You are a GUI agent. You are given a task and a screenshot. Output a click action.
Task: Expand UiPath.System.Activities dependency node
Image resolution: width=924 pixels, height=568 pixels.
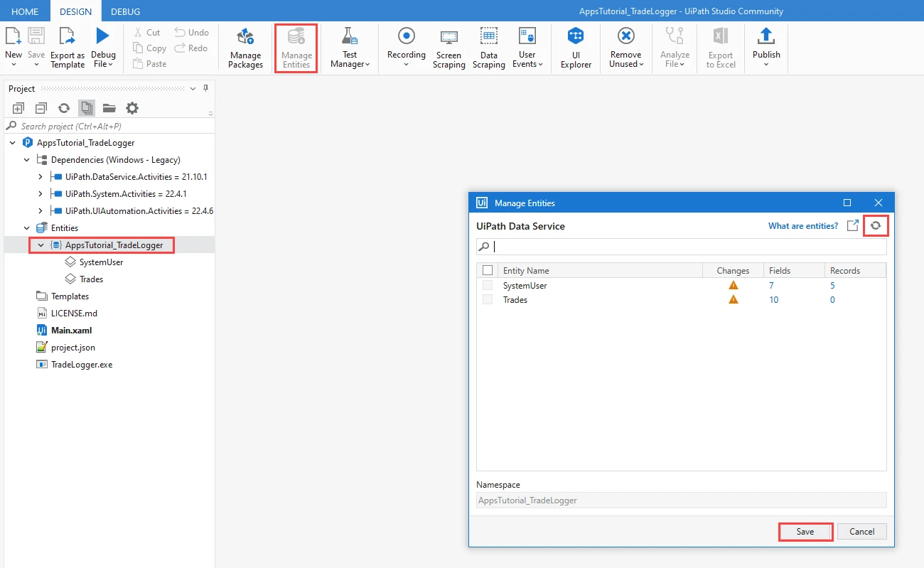pyautogui.click(x=41, y=194)
